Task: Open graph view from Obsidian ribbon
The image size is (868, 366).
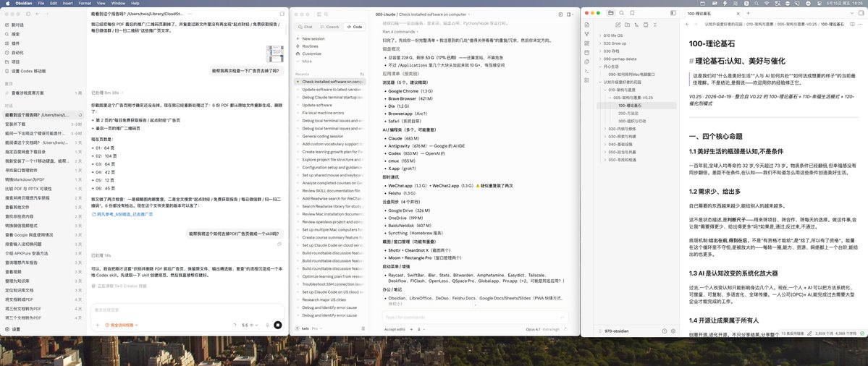Action: tap(587, 34)
